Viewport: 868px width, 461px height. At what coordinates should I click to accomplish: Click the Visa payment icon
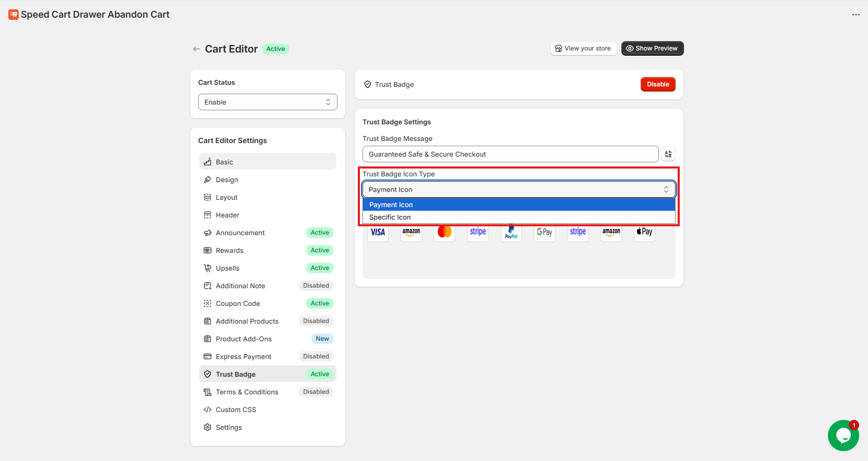378,233
